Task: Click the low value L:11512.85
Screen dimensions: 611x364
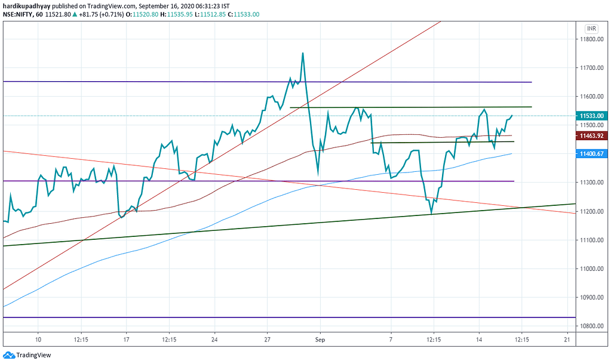Action: tap(210, 14)
